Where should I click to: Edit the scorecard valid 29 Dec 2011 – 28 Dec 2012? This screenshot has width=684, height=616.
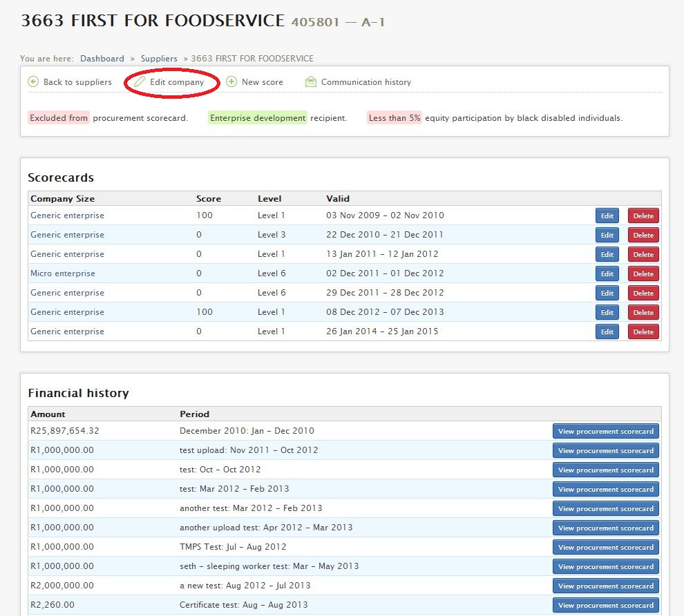point(607,293)
